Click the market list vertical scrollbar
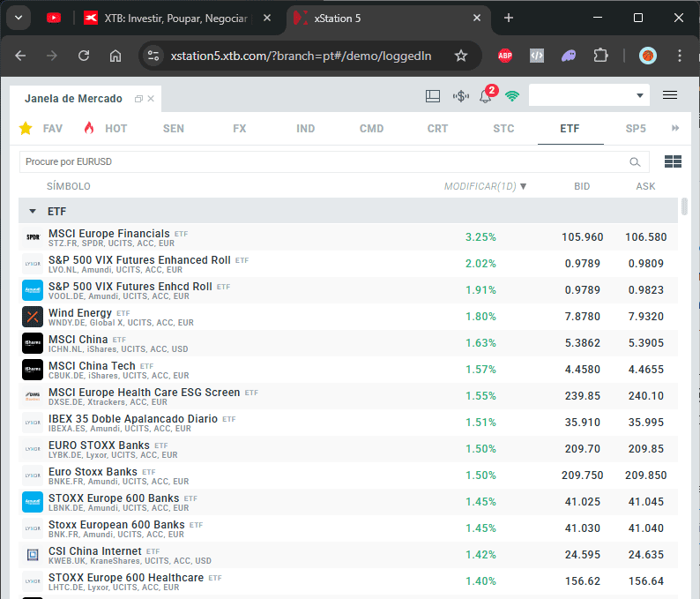This screenshot has height=599, width=700. [684, 206]
